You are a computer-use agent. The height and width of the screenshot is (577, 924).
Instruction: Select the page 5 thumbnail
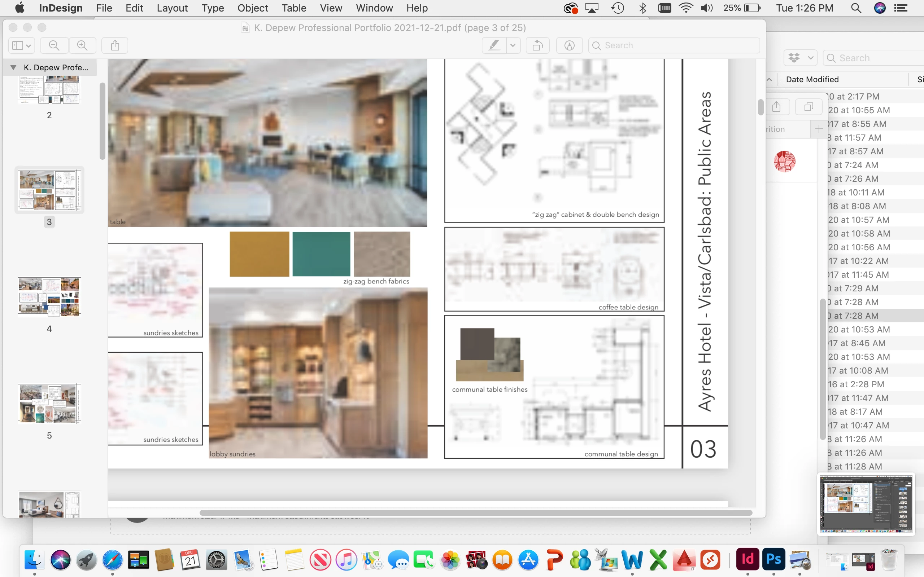click(49, 404)
